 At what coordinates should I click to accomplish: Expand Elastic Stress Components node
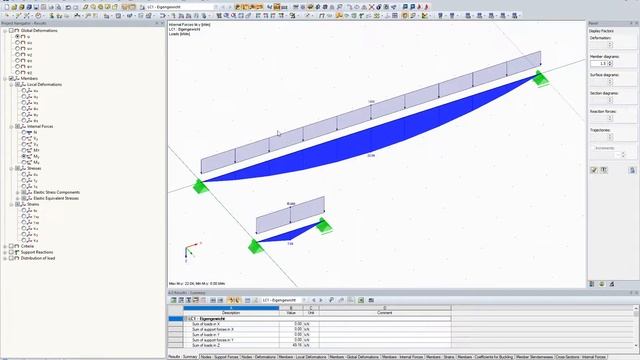(18, 192)
